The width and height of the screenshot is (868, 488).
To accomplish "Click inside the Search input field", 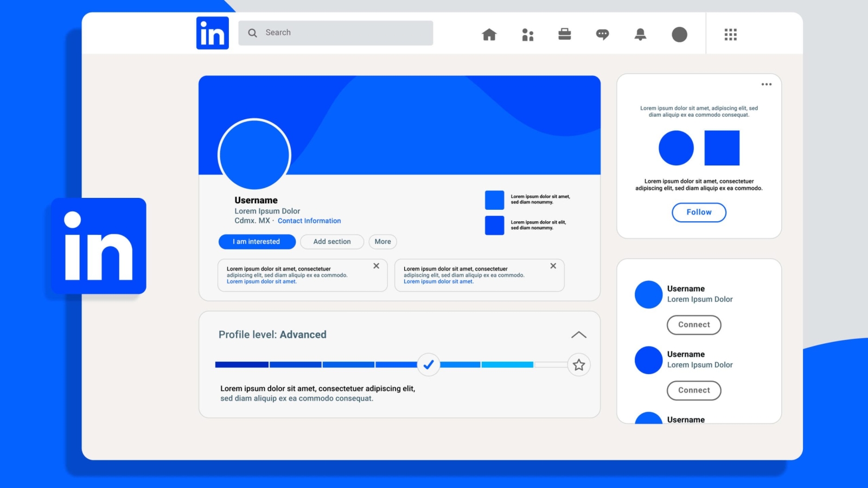I will coord(335,33).
